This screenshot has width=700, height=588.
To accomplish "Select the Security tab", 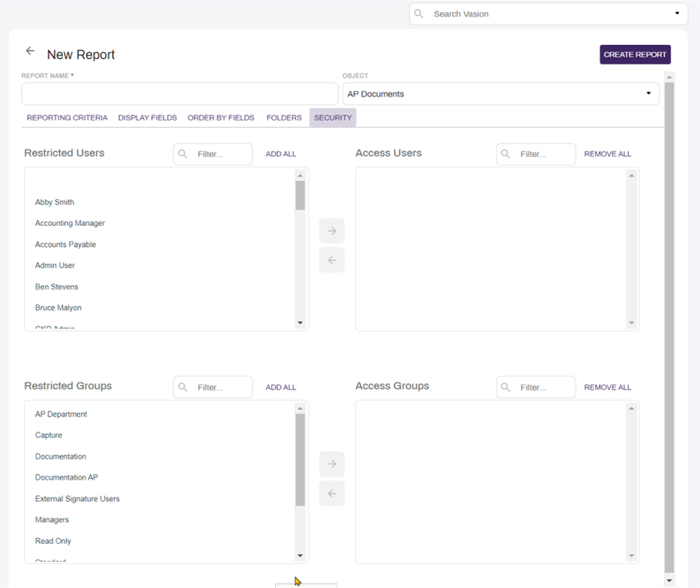I will [332, 117].
